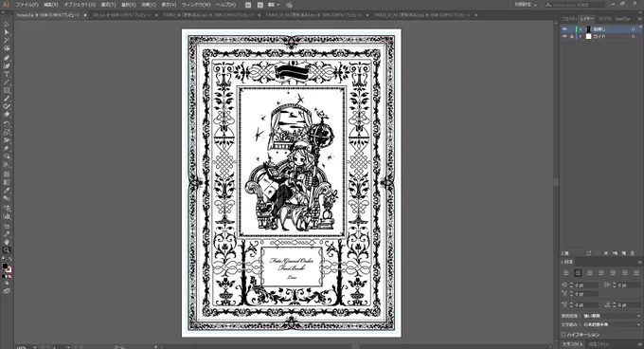Switch to the 文字スタイル tab
Image resolution: width=644 pixels, height=349 pixels.
pos(573,344)
